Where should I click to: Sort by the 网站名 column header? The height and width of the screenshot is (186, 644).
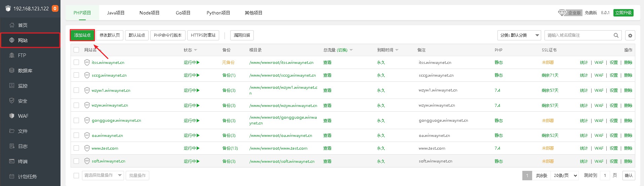(90, 50)
